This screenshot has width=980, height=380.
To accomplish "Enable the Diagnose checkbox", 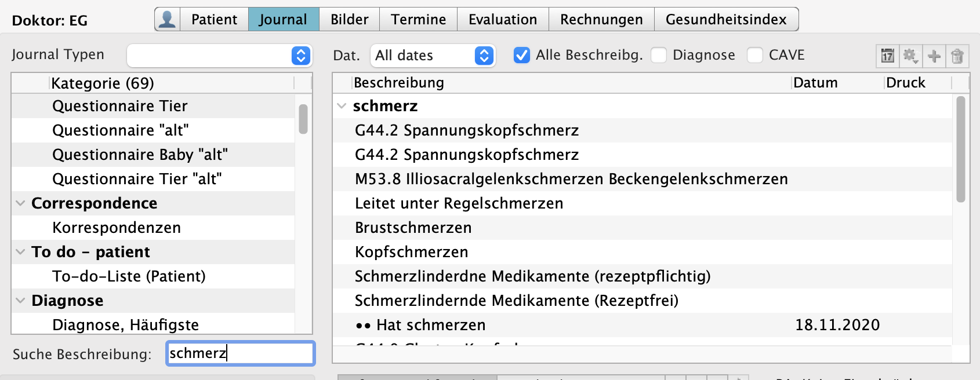I will click(659, 55).
